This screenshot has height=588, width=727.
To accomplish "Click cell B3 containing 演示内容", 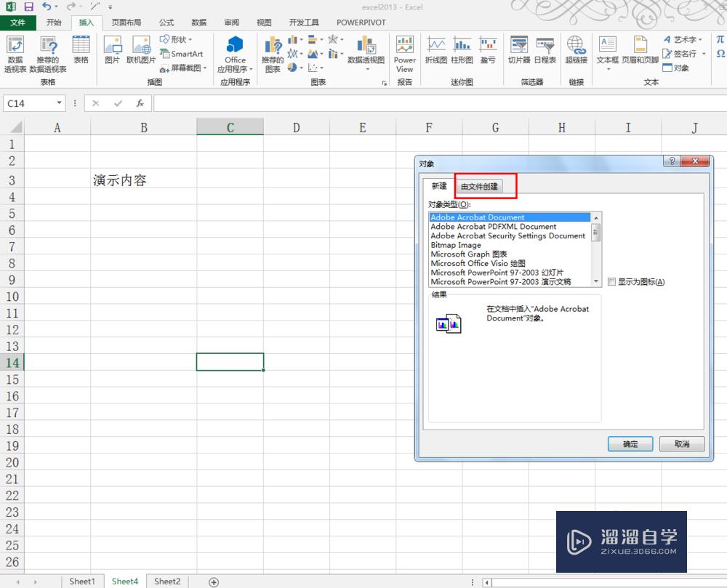I will click(x=144, y=180).
